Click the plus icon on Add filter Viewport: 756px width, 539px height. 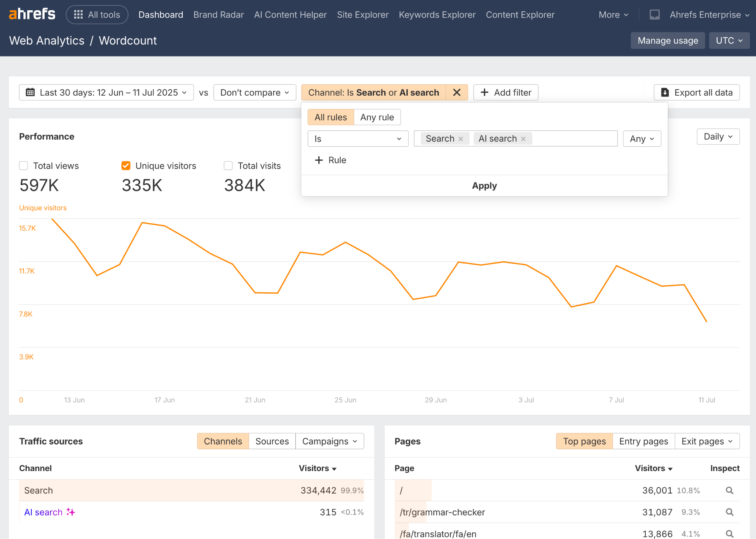484,92
